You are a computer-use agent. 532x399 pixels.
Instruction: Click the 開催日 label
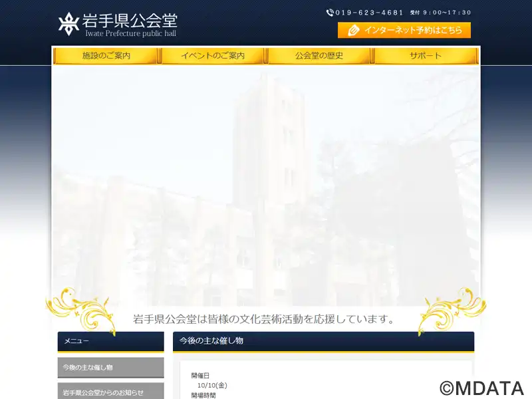click(200, 376)
